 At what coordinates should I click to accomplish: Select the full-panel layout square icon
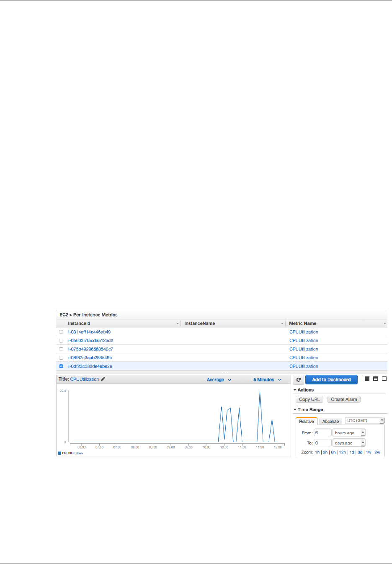[x=384, y=379]
